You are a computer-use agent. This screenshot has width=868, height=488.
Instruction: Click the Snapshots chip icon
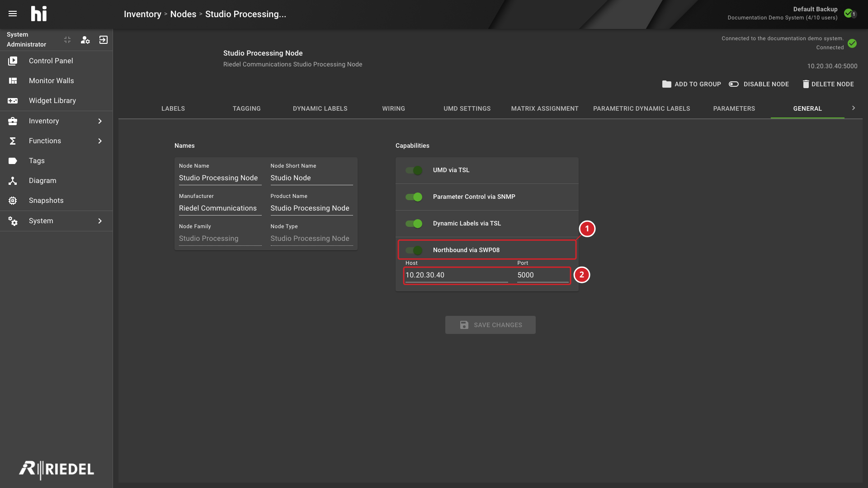tap(13, 200)
